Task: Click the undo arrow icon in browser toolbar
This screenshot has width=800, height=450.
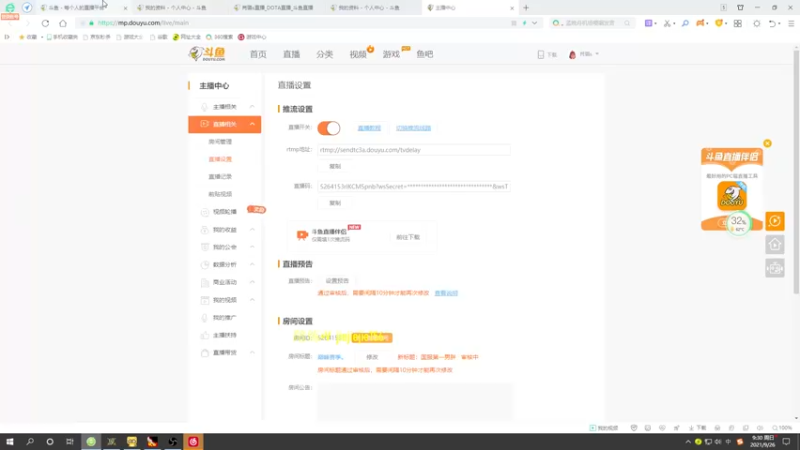Action: [772, 23]
